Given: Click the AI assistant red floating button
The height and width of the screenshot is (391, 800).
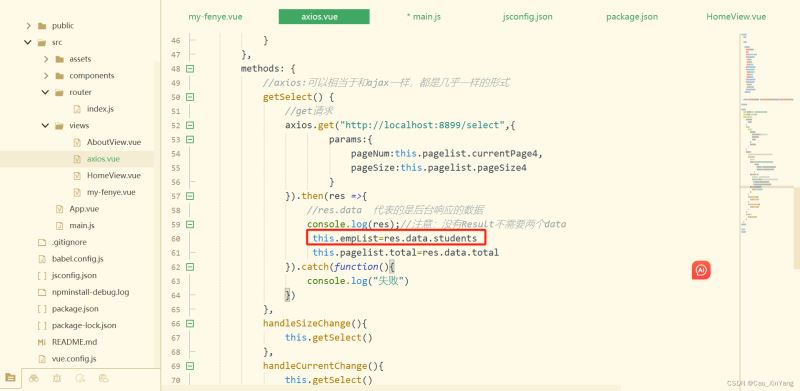Looking at the screenshot, I should [701, 270].
